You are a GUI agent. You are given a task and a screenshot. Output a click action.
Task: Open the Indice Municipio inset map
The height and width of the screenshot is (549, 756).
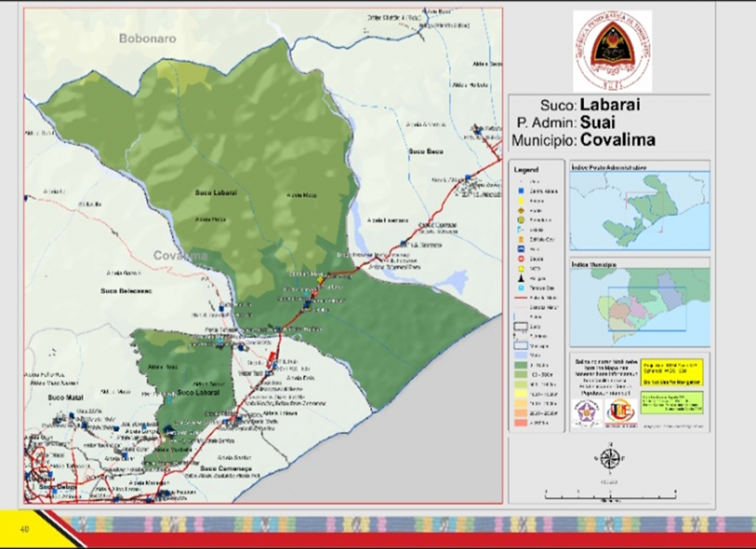point(639,306)
